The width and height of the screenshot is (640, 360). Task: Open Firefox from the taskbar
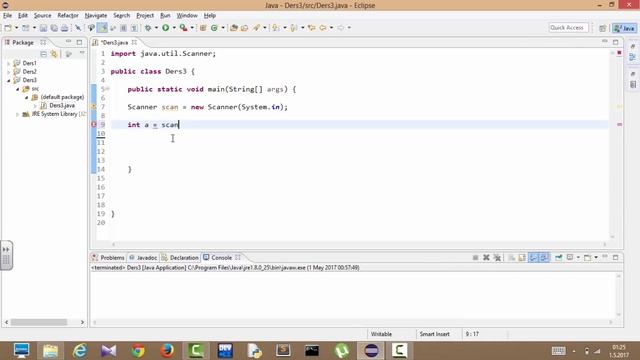click(167, 351)
